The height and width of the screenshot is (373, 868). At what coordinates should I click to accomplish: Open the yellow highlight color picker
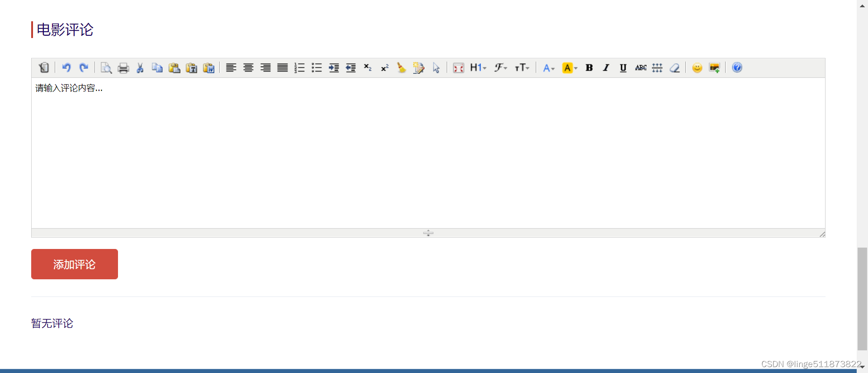point(570,67)
